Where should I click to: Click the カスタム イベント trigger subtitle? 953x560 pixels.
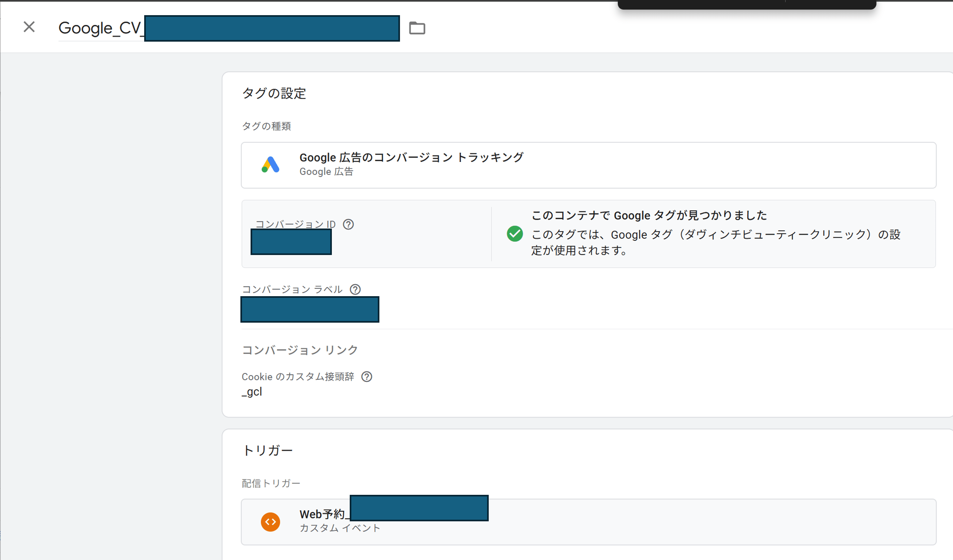pos(340,528)
